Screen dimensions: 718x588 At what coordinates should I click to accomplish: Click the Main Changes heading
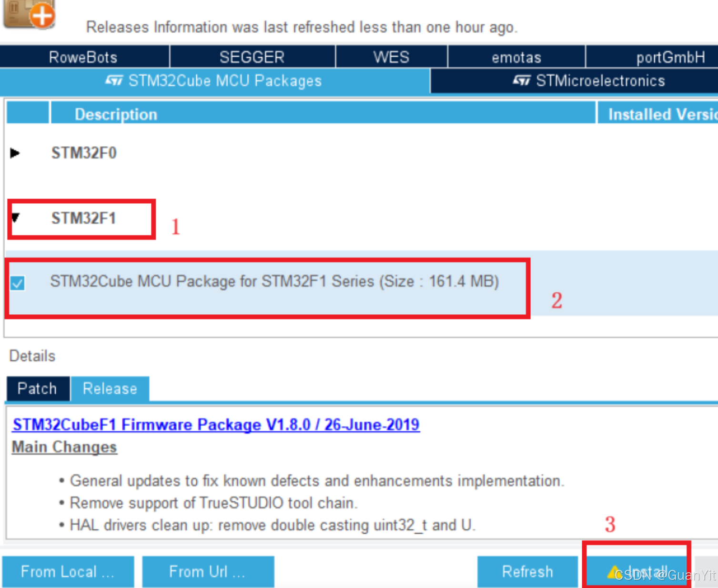point(64,447)
